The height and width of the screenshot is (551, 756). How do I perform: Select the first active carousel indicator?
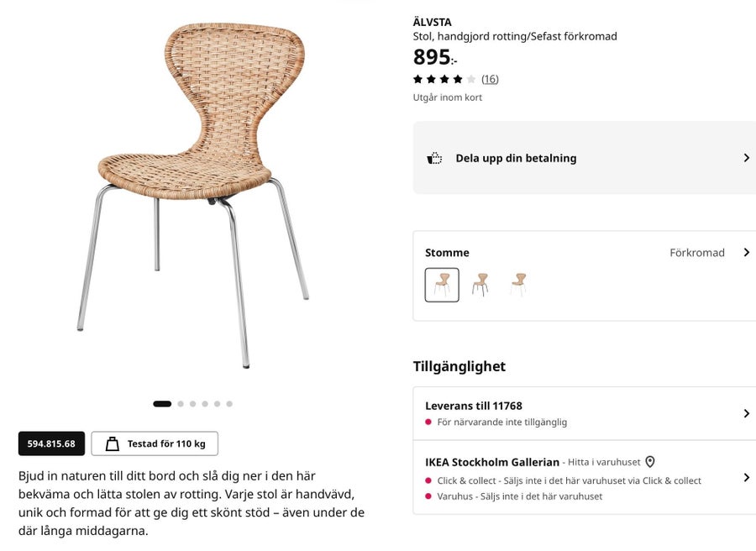pyautogui.click(x=162, y=404)
